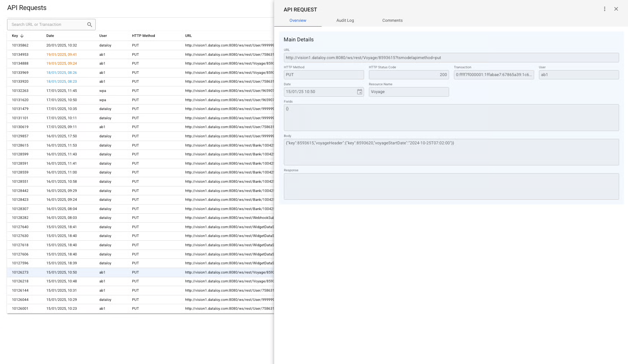
Task: Select the Overview tab
Action: pyautogui.click(x=298, y=21)
